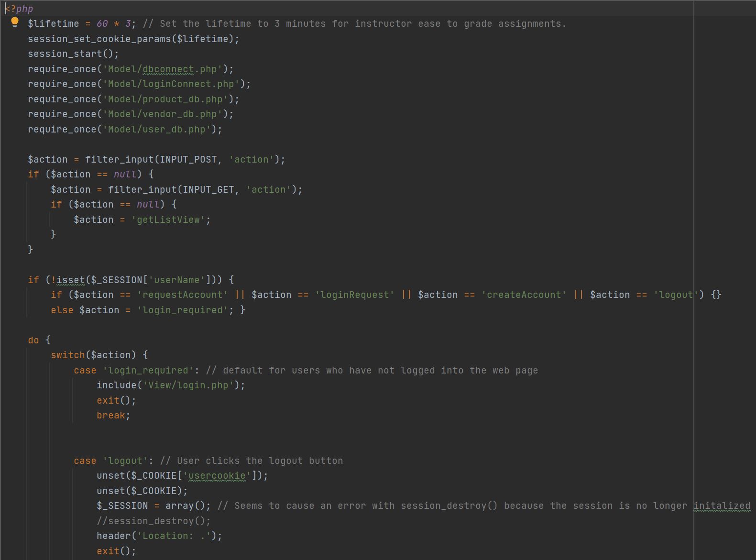Click the $_SESSION = array() assignment
This screenshot has width=756, height=560.
(x=153, y=505)
